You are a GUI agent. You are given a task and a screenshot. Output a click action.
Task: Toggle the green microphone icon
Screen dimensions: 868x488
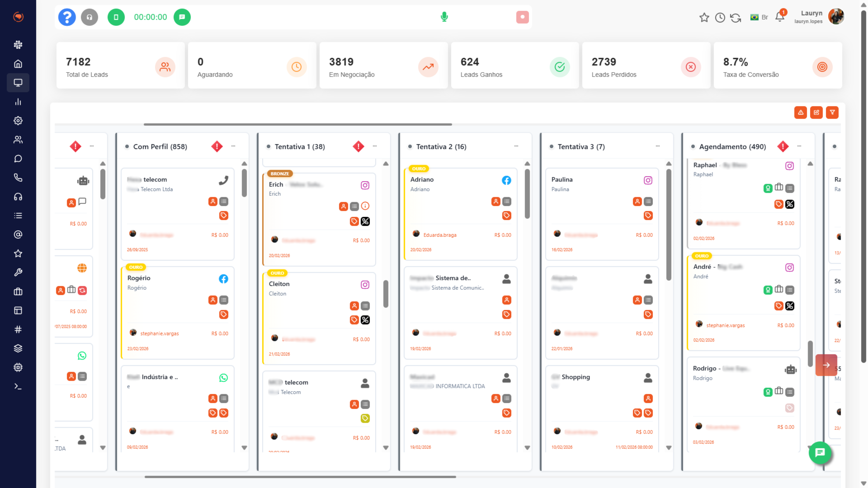click(444, 17)
